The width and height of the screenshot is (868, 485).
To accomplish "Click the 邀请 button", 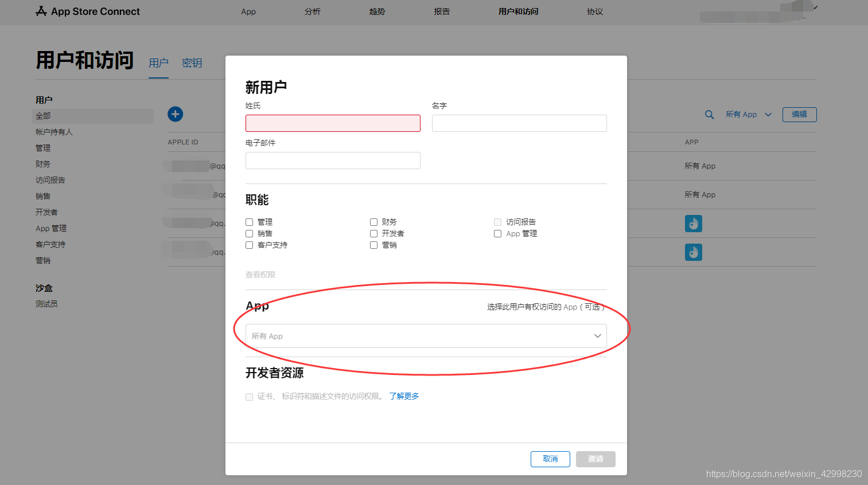I will click(595, 459).
